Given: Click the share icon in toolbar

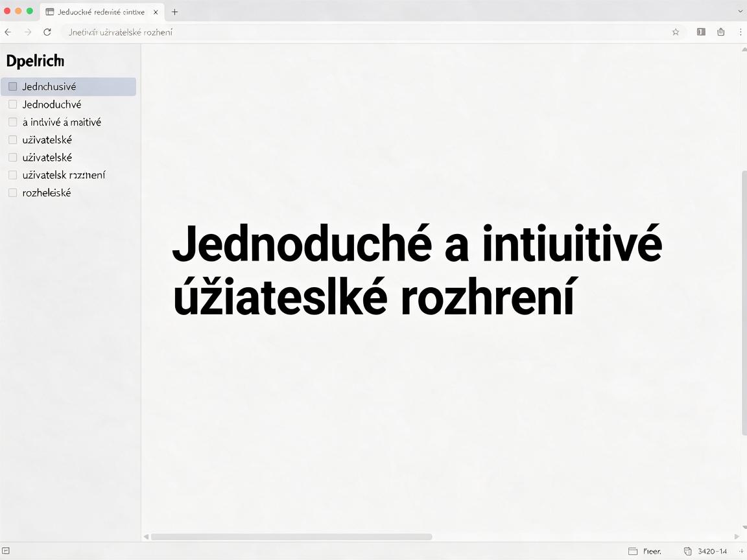Looking at the screenshot, I should click(721, 32).
